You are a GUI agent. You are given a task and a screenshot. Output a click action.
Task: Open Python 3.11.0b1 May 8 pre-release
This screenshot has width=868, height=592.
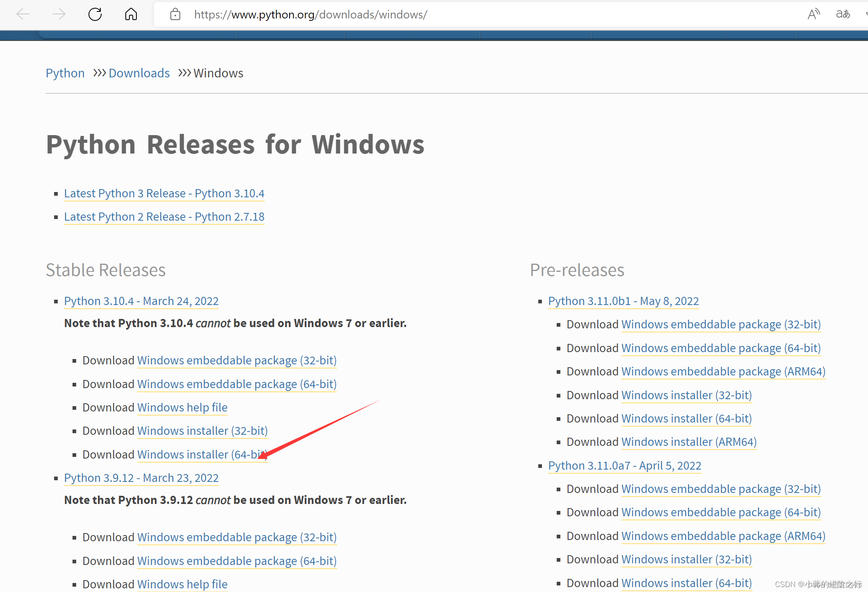[x=623, y=301]
